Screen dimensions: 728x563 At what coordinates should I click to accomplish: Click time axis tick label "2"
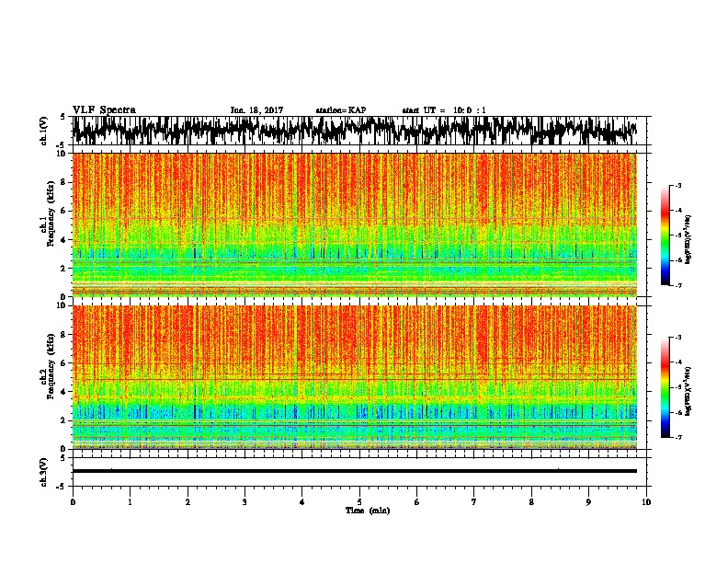188,502
